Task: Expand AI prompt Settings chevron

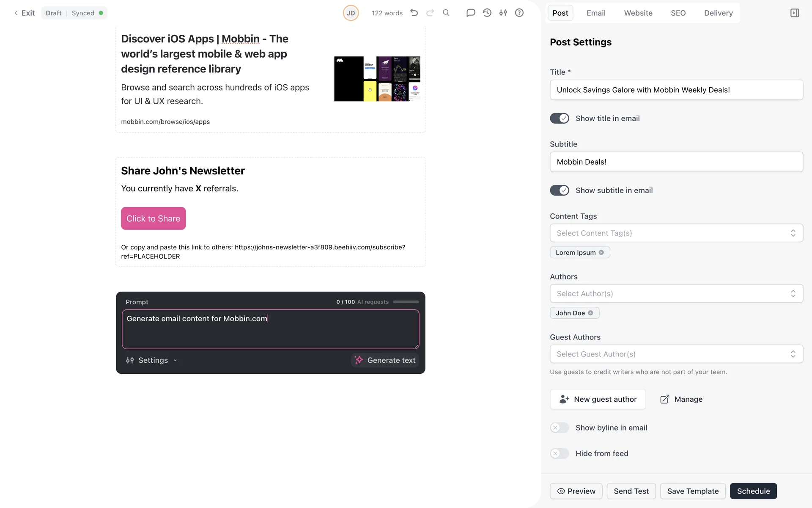Action: [x=175, y=360]
